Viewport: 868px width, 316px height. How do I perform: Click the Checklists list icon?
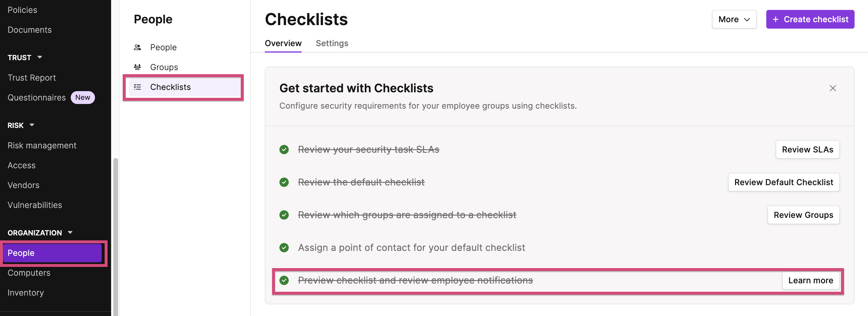point(137,87)
